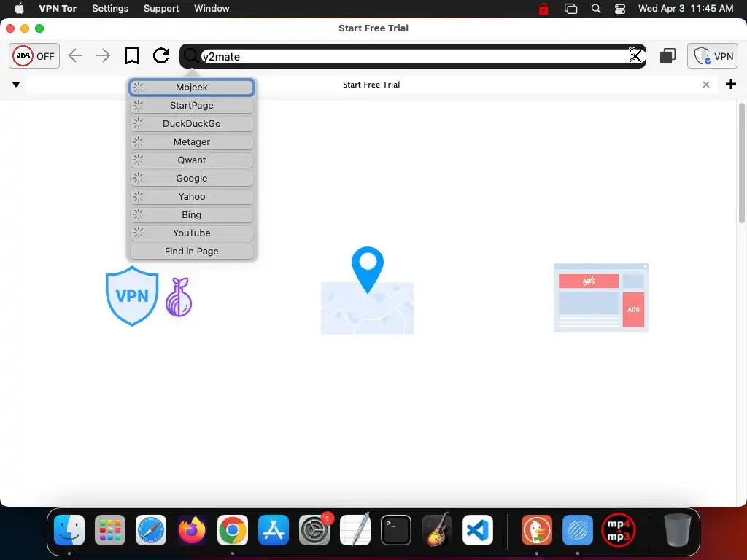Toggle the VPN shield button
747x560 pixels.
(713, 55)
